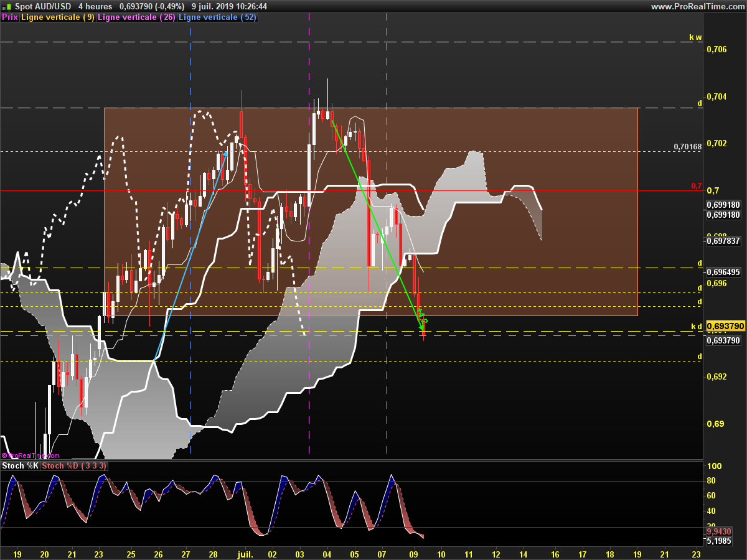Click the 0,696495 price tag
This screenshot has height=560, width=747.
(723, 272)
